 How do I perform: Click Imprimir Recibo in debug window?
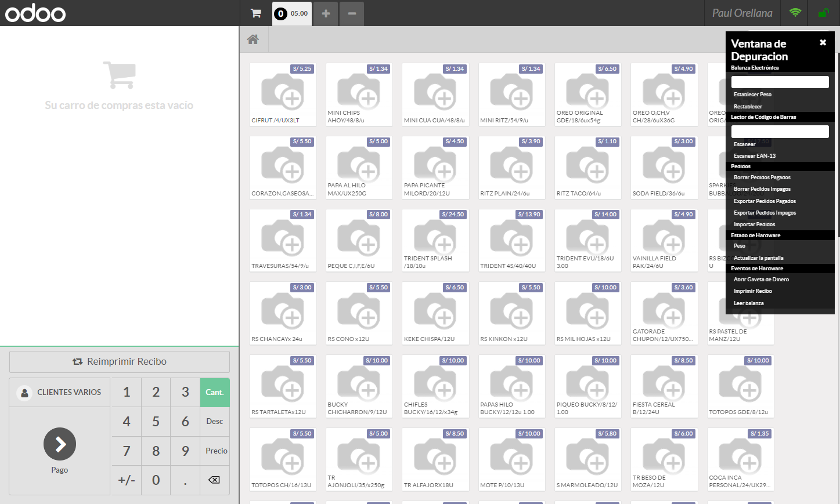753,291
